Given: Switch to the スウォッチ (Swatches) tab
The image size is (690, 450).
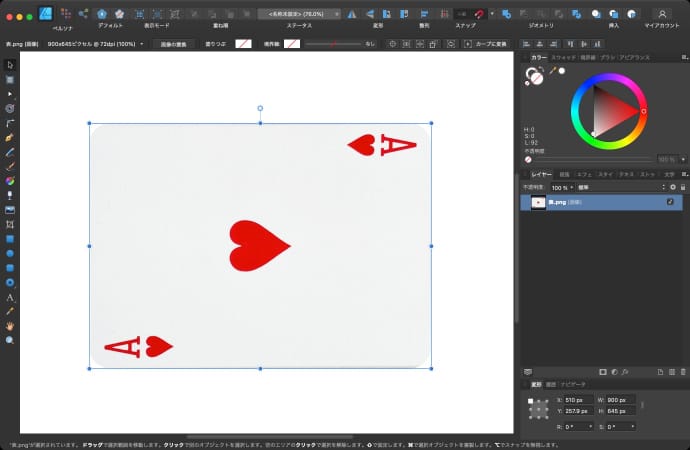Looking at the screenshot, I should point(564,58).
